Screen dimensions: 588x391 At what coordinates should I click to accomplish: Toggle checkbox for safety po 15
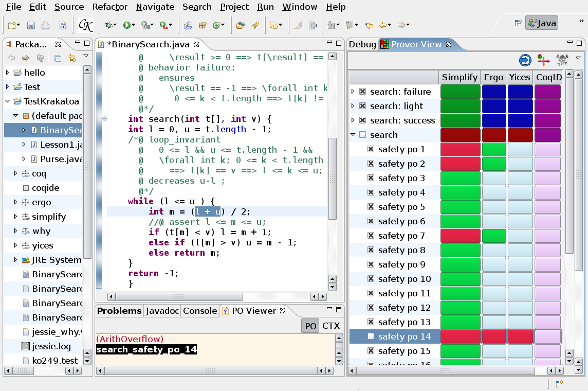pyautogui.click(x=371, y=351)
